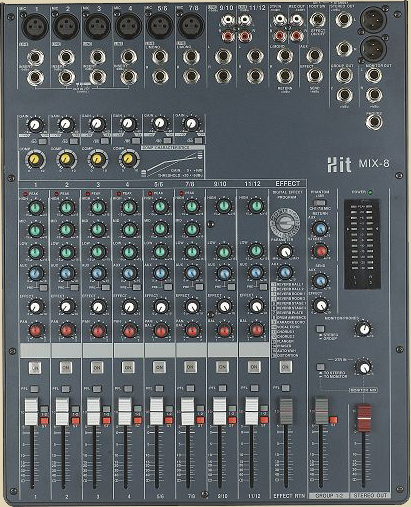
Task: Click the ON button for channel 11/12
Action: 254,367
